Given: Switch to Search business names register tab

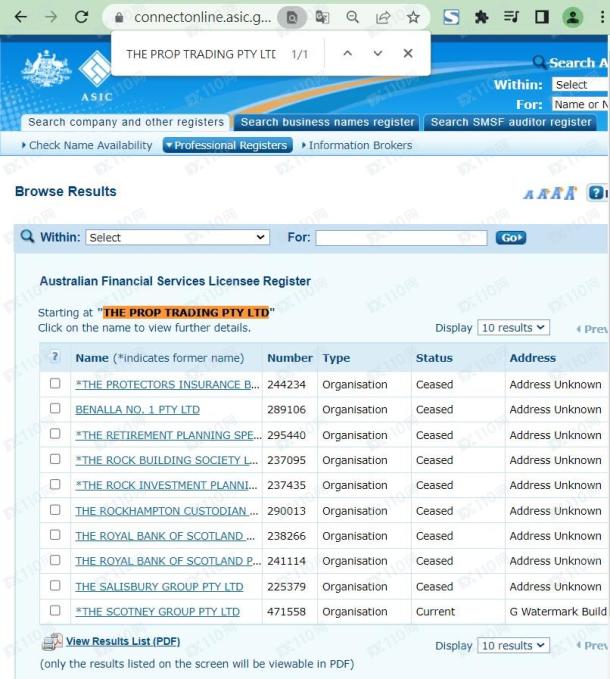Looking at the screenshot, I should [327, 123].
